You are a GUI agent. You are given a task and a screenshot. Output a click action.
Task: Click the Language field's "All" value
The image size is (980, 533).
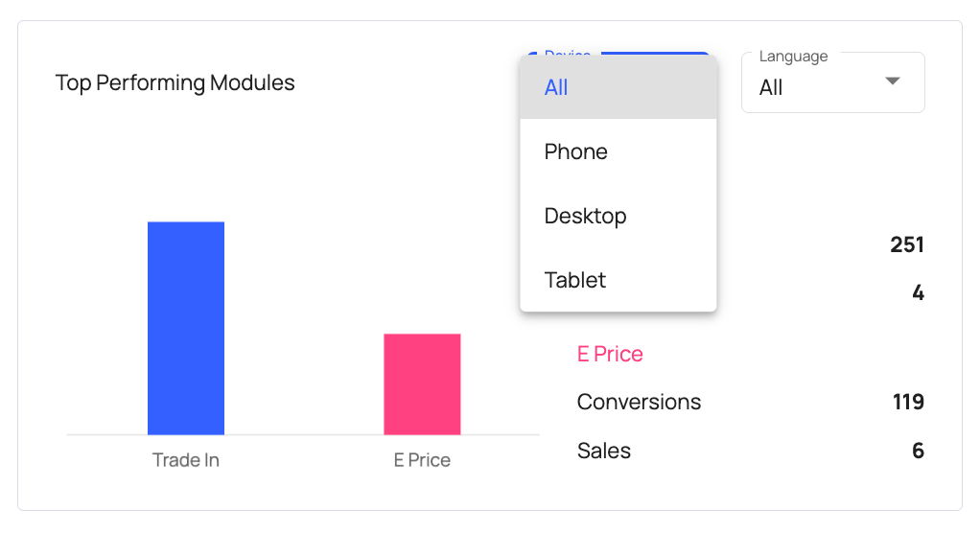click(x=772, y=88)
